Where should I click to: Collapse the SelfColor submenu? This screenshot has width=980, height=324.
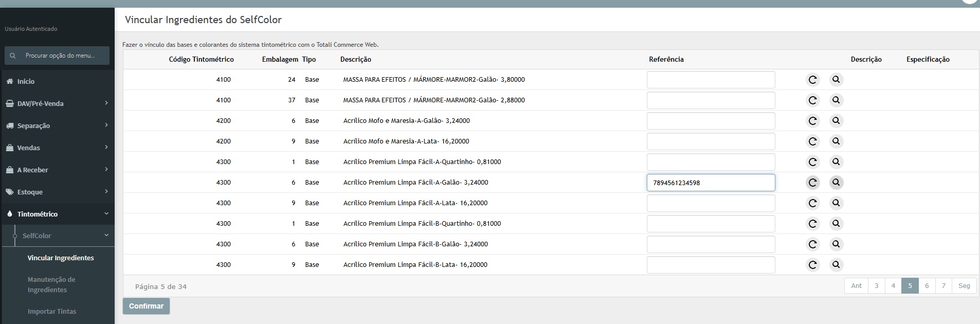tap(62, 236)
